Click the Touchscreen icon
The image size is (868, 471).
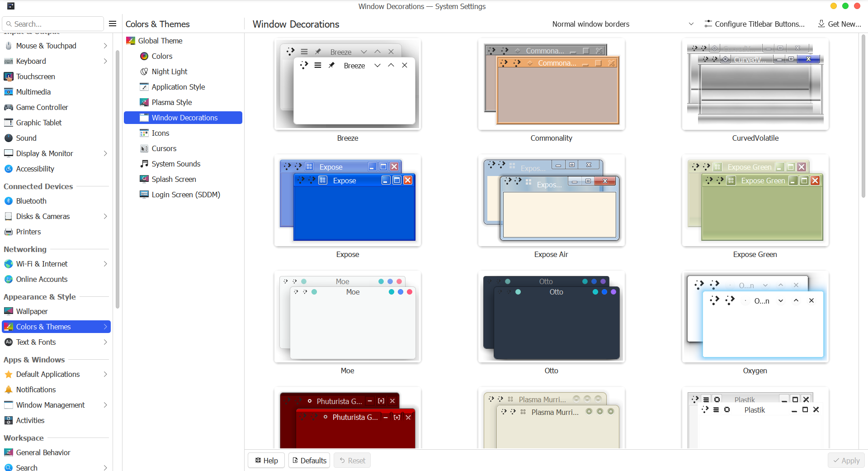pyautogui.click(x=9, y=76)
